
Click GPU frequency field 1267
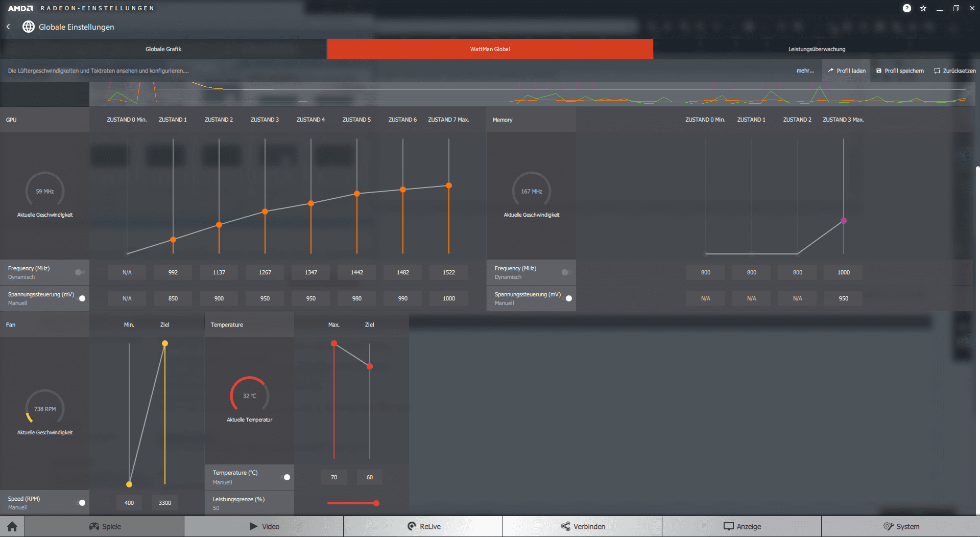[x=265, y=272]
